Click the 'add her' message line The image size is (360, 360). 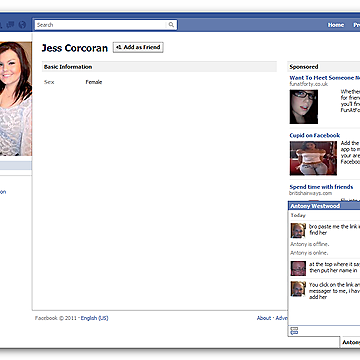coord(318,297)
